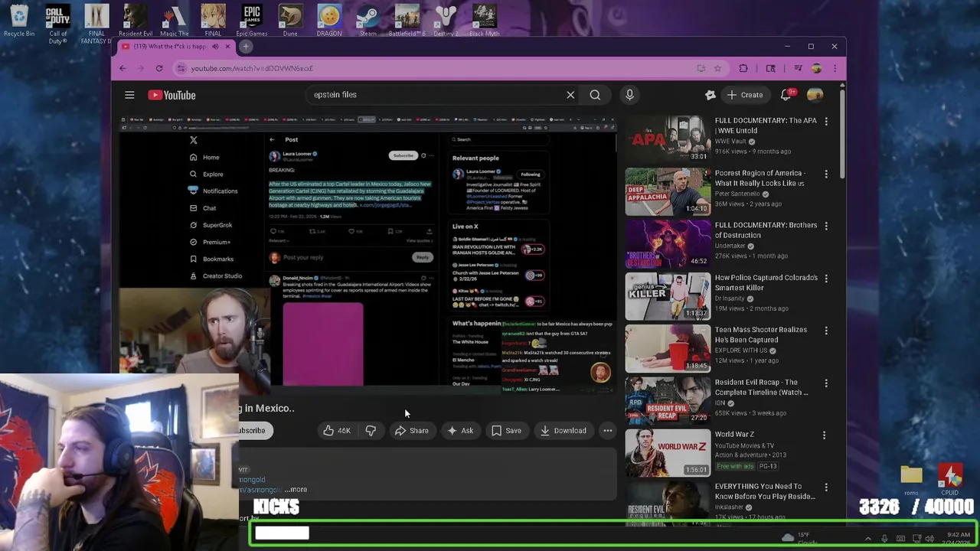Open the taskbar weather widget
The height and width of the screenshot is (551, 980).
799,539
